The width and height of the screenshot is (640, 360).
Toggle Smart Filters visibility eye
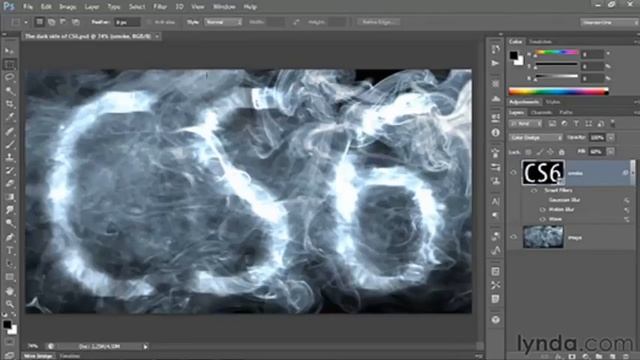[x=534, y=191]
